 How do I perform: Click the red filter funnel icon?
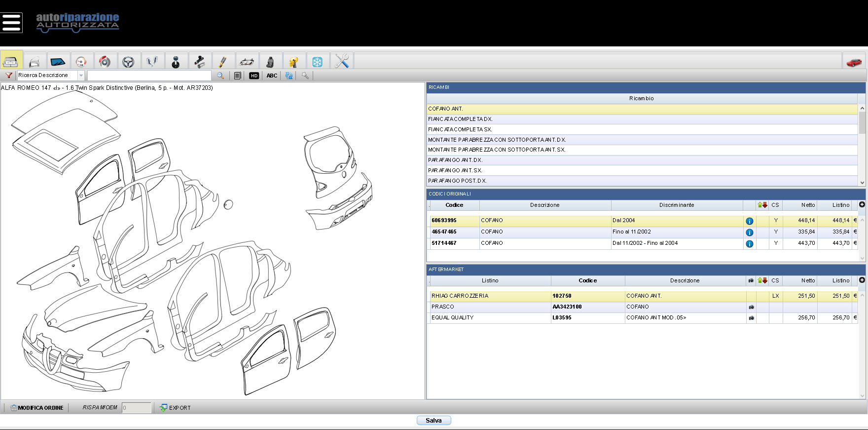tap(8, 76)
